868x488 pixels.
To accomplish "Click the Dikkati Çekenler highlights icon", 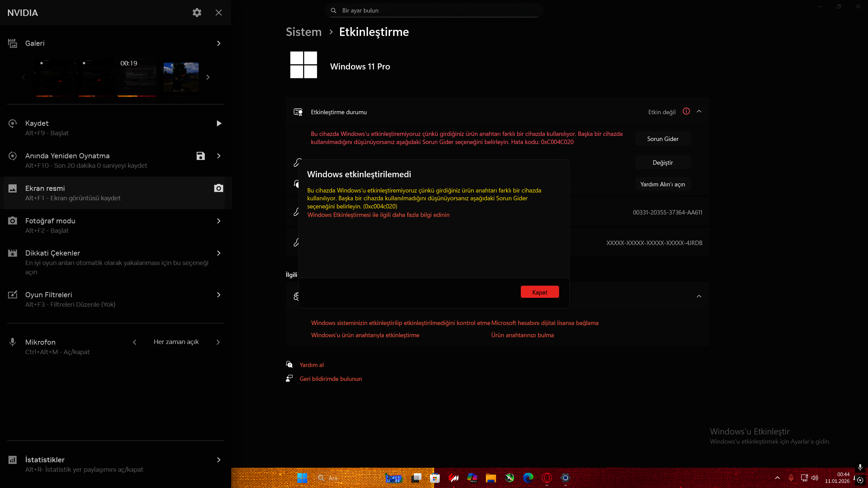I will point(13,253).
